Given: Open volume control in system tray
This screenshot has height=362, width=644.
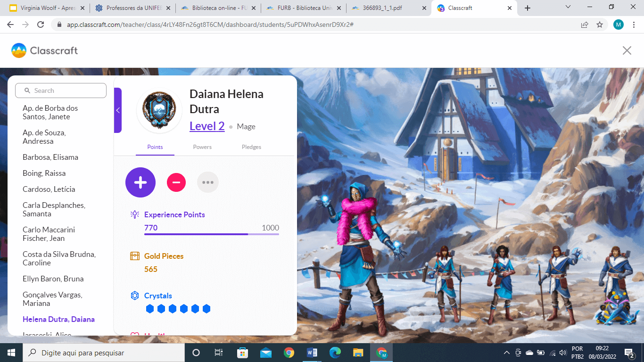Looking at the screenshot, I should point(562,353).
